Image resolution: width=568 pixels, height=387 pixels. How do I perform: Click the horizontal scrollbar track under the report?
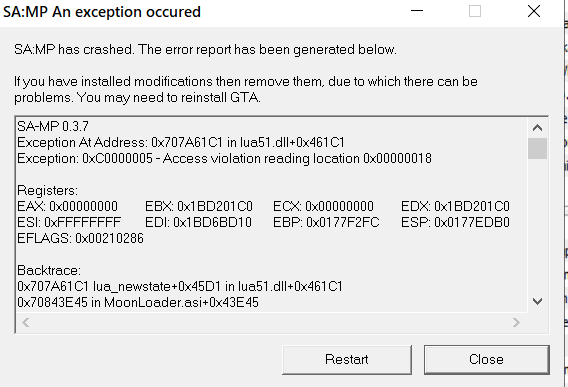(x=271, y=322)
